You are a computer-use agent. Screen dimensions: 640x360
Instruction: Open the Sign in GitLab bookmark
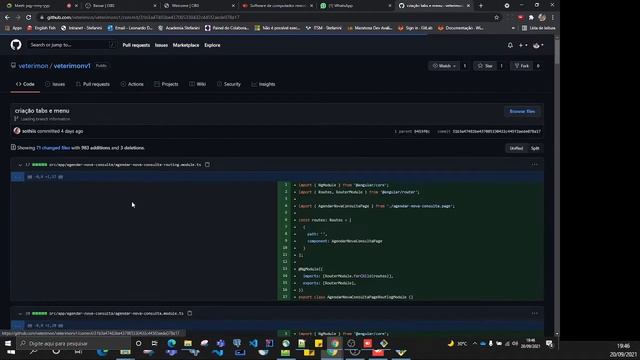click(415, 28)
